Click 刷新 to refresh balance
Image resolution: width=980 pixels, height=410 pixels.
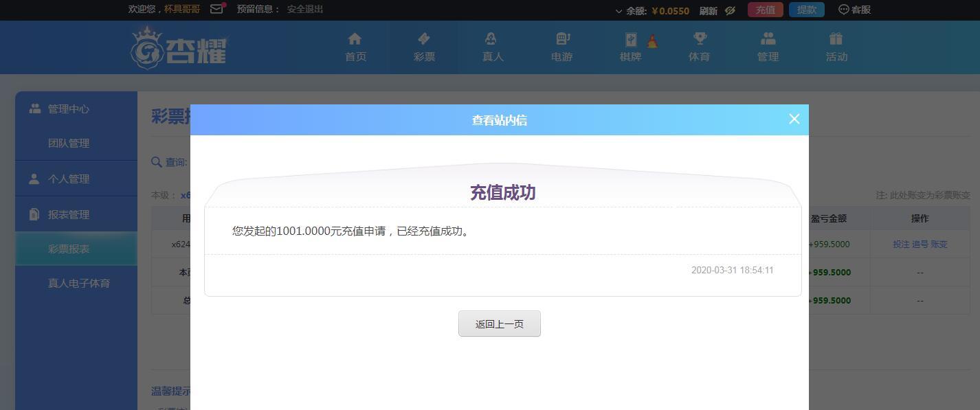pyautogui.click(x=709, y=10)
